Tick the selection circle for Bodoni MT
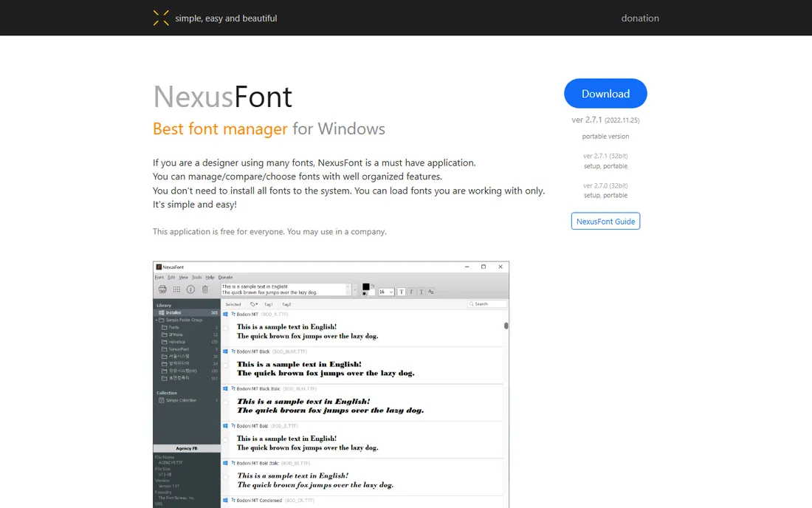This screenshot has width=812, height=508. tap(225, 329)
